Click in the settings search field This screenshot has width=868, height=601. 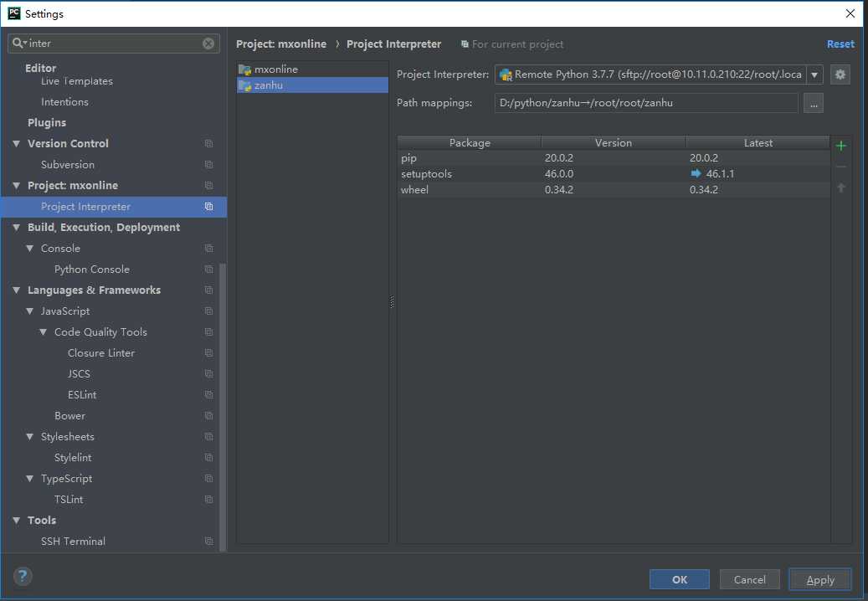coord(114,44)
